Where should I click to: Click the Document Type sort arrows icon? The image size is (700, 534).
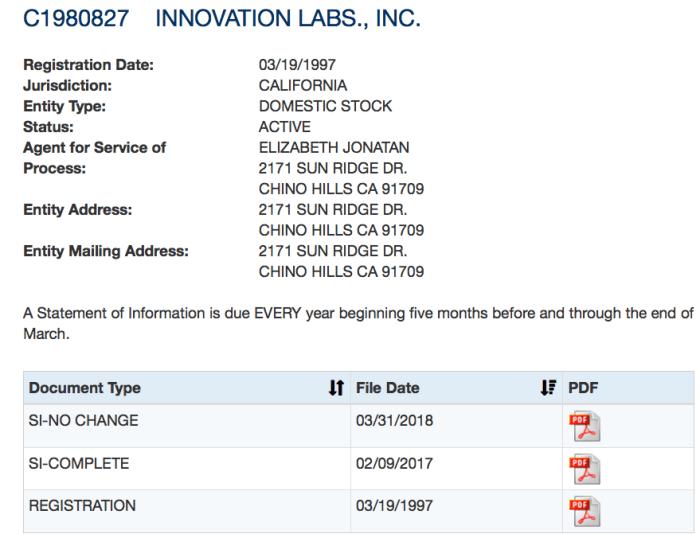[x=336, y=388]
